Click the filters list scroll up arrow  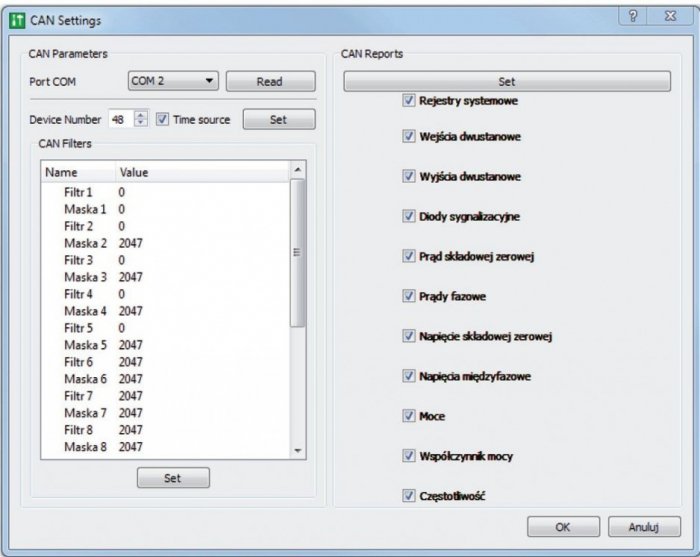(298, 170)
